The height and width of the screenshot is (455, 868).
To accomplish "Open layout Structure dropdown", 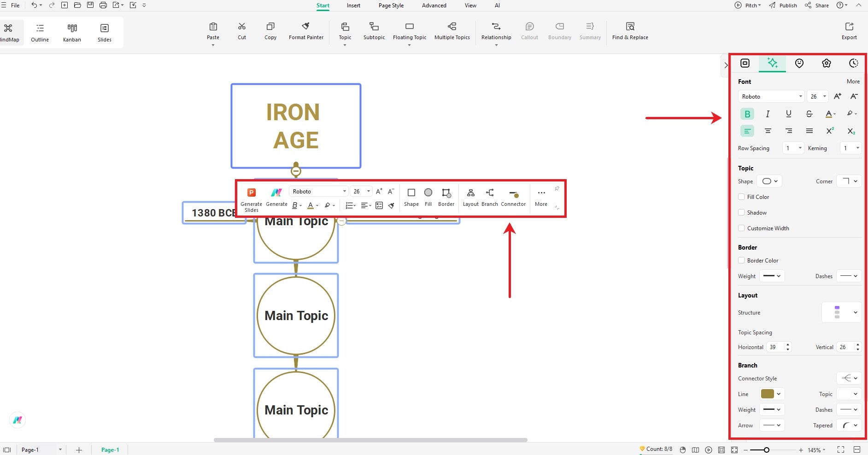I will 841,312.
